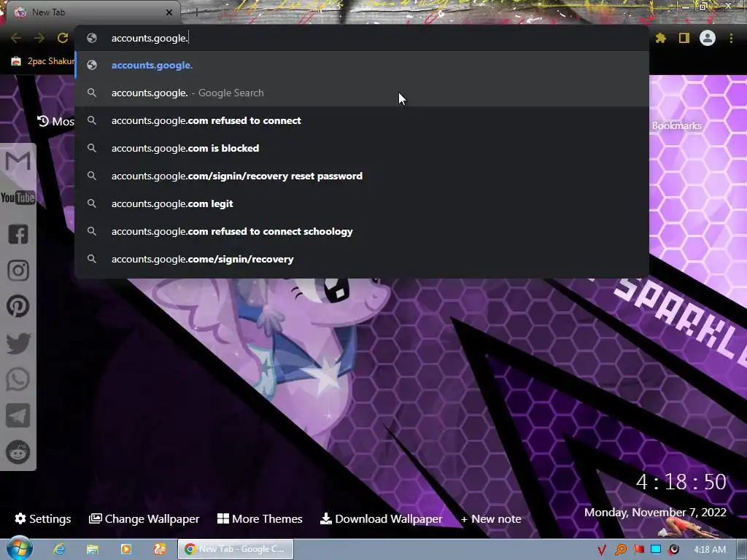Close the New Tab tab
747x560 pixels.
(169, 12)
